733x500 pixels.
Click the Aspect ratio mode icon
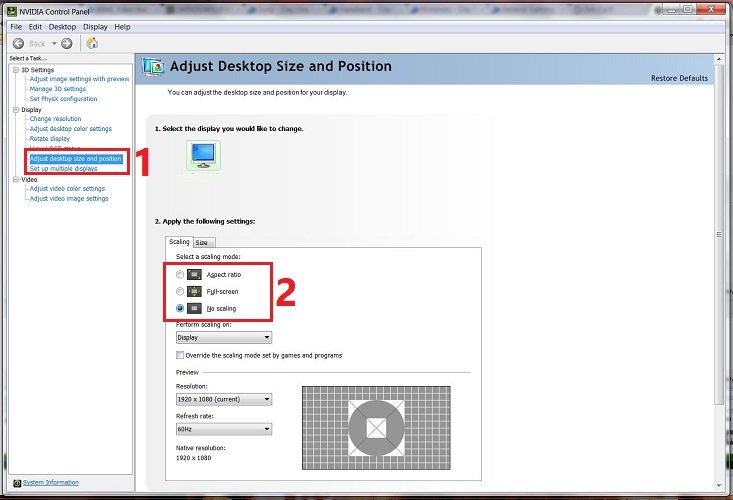194,274
